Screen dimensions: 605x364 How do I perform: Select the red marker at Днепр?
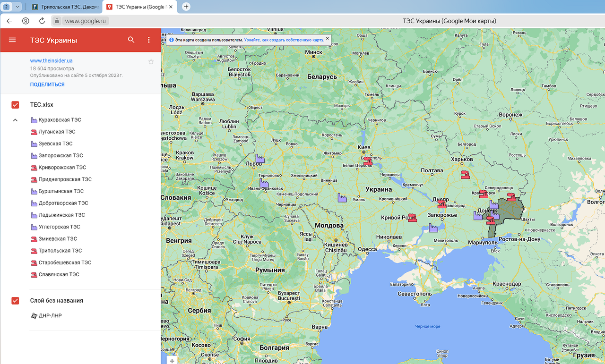(x=442, y=203)
